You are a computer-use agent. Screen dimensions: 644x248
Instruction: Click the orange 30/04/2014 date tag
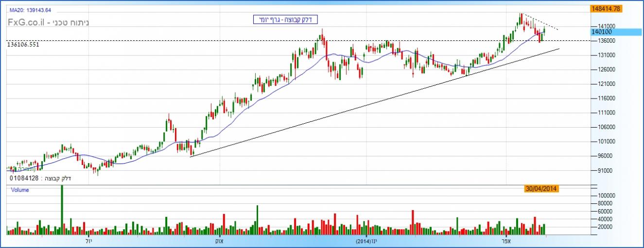(542, 188)
